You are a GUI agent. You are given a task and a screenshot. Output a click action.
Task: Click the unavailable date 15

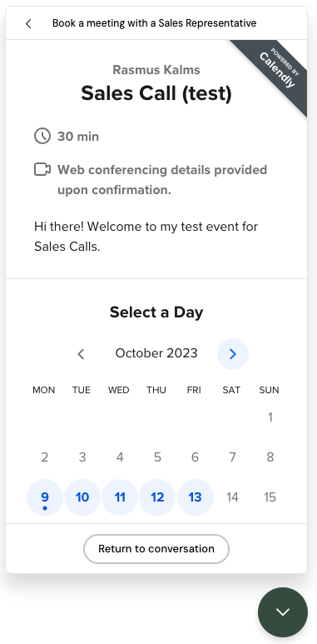(270, 497)
